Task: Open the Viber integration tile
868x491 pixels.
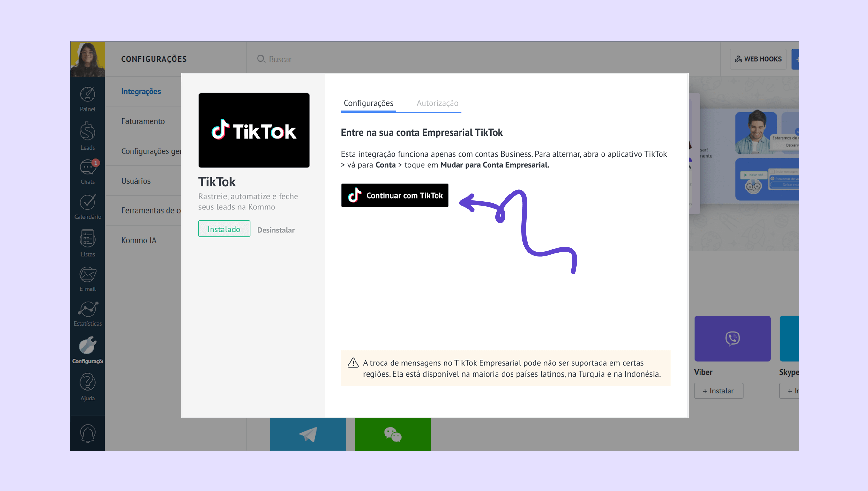Action: tap(732, 338)
